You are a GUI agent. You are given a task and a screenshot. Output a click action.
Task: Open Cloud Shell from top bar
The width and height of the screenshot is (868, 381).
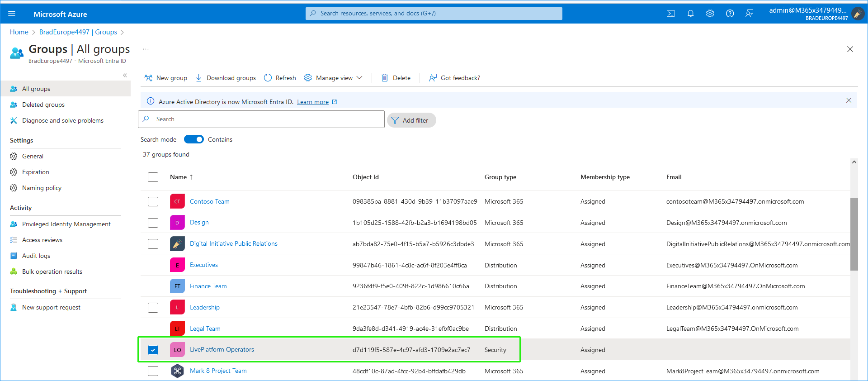coord(671,14)
